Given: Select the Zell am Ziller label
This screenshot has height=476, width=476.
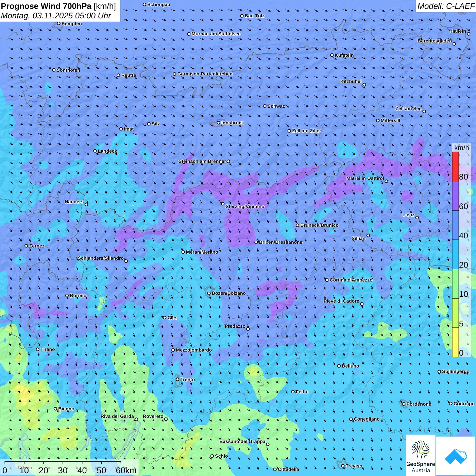Looking at the screenshot, I should click(307, 131).
